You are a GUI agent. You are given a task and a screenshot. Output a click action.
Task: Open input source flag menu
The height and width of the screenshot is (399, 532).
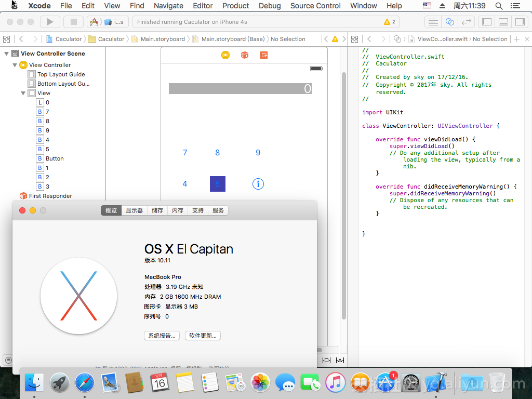click(x=427, y=6)
